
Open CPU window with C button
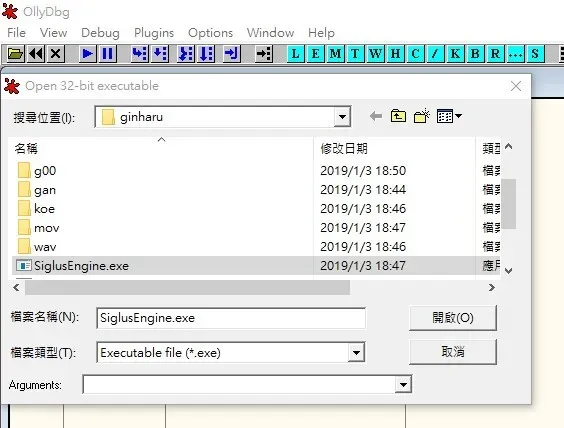[x=415, y=54]
